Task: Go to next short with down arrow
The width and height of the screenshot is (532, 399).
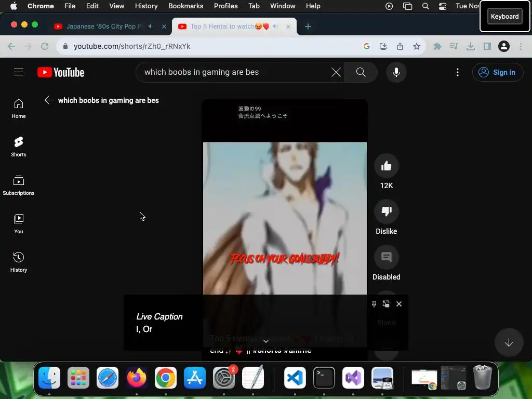Action: click(508, 343)
